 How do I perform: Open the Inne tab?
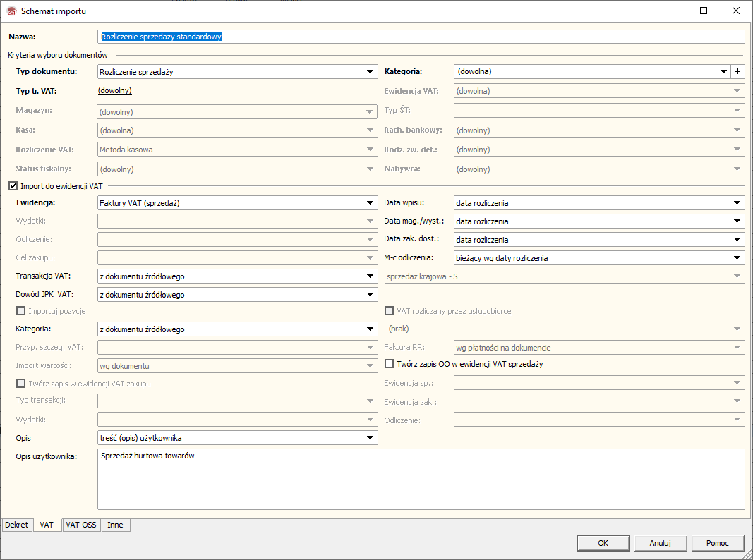(x=115, y=525)
